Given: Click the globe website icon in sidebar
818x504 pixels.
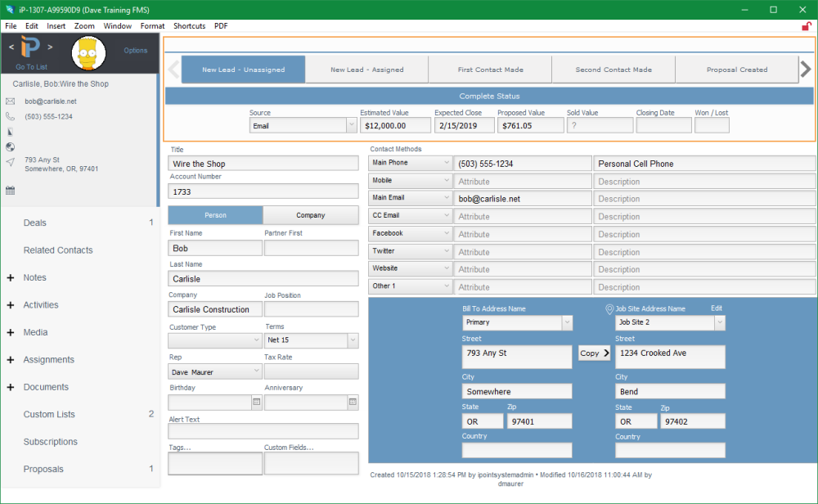Looking at the screenshot, I should 11,147.
